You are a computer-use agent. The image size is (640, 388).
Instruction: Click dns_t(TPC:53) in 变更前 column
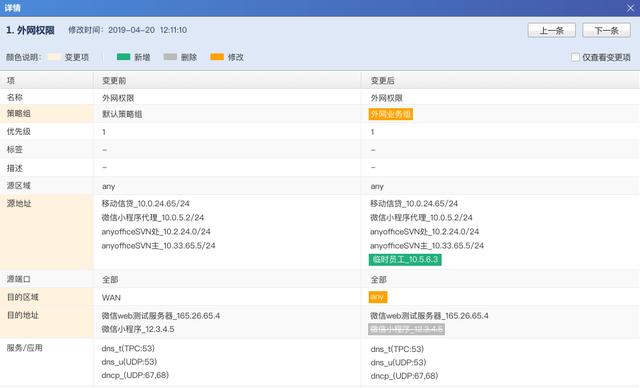pos(128,348)
